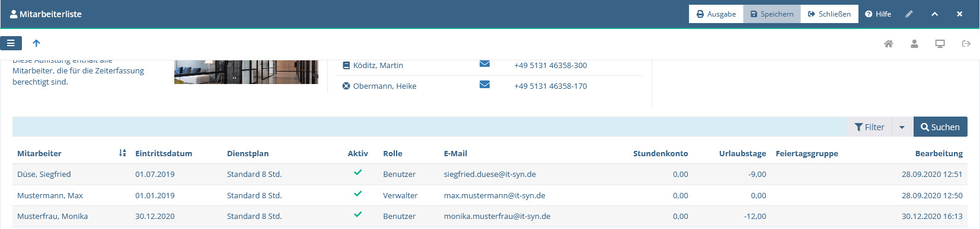This screenshot has height=229, width=980.
Task: Sort by Bearbeitung column header
Action: (938, 154)
